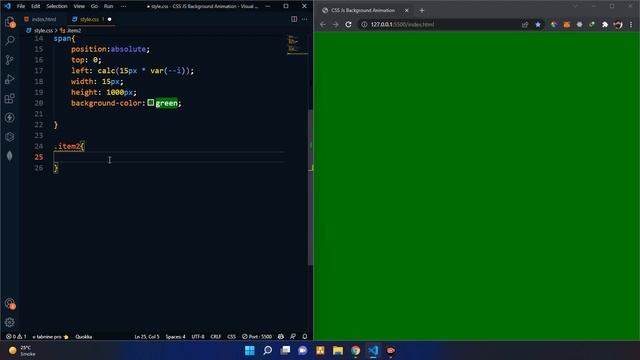
Task: Click the browser address bar URL
Action: (x=402, y=24)
